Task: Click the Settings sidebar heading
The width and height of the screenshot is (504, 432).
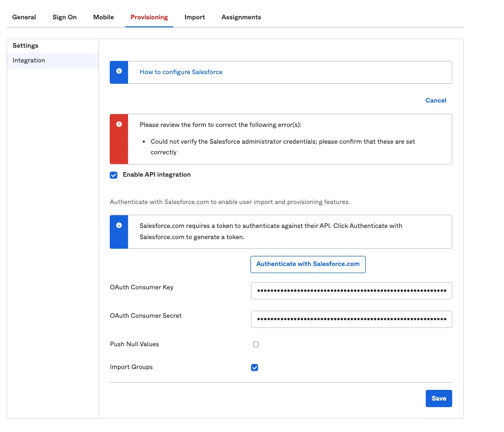Action: [x=25, y=46]
